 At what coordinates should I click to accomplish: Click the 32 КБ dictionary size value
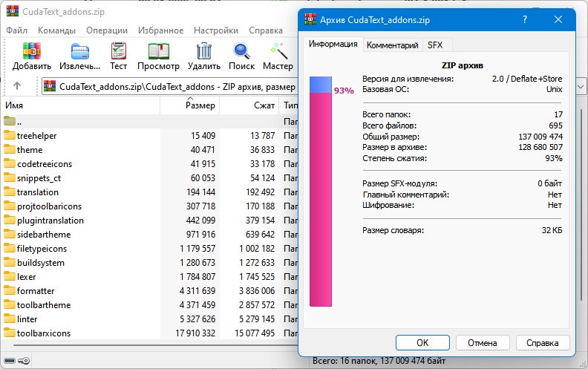(x=552, y=230)
